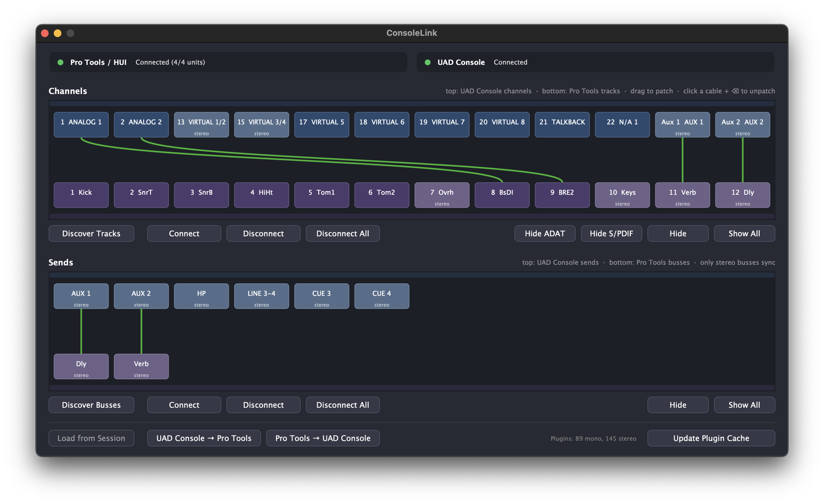The image size is (824, 504).
Task: Click Show All in the Sends section
Action: [744, 405]
